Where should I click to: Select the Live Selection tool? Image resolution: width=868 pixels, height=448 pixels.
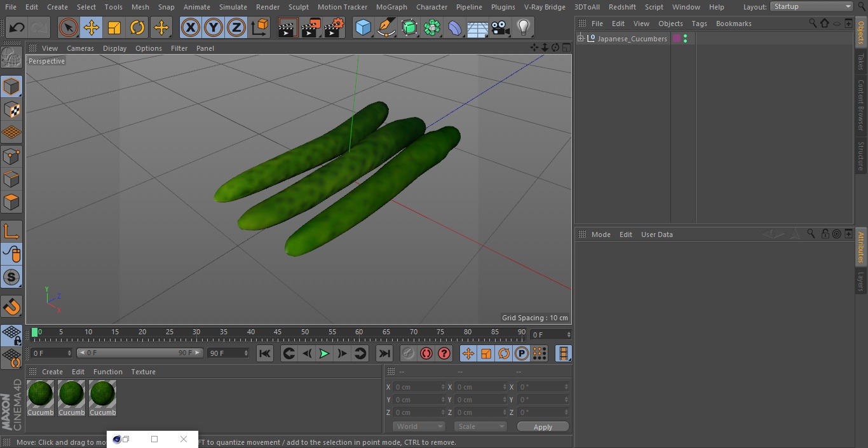(69, 27)
